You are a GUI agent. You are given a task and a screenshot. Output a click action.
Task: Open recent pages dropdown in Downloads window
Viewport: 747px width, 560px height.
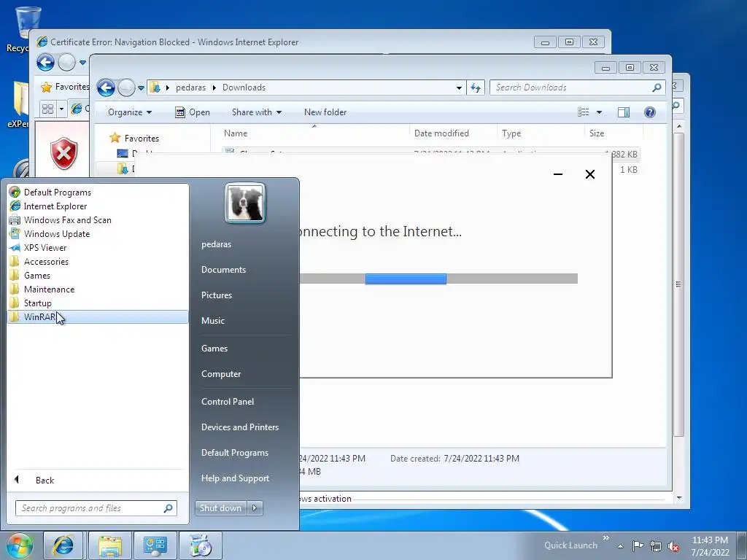pos(141,88)
